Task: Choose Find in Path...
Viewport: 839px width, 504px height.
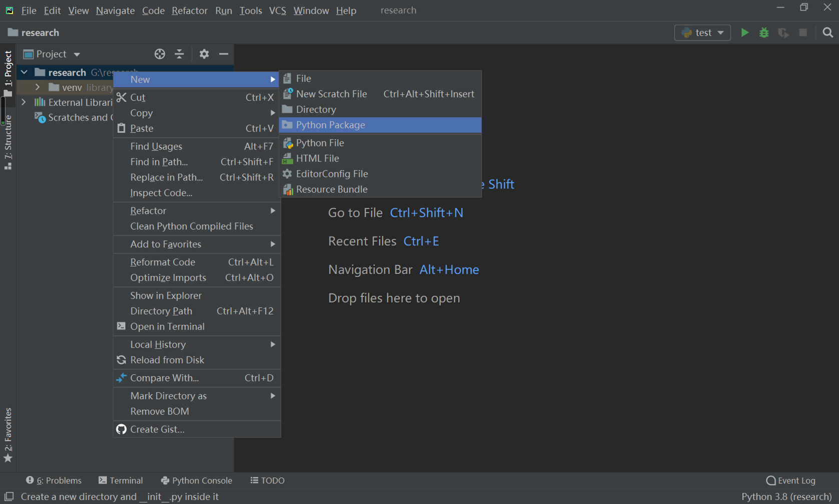Action: 197,162
